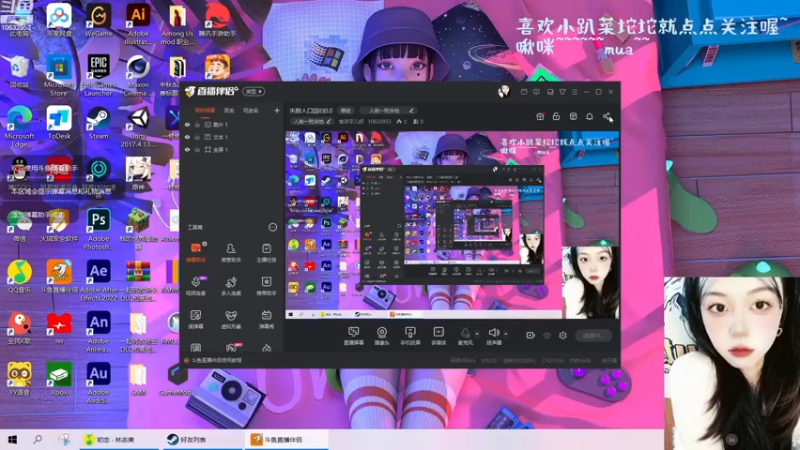Open the Windows Start menu
This screenshot has height=450, width=800.
click(x=12, y=439)
